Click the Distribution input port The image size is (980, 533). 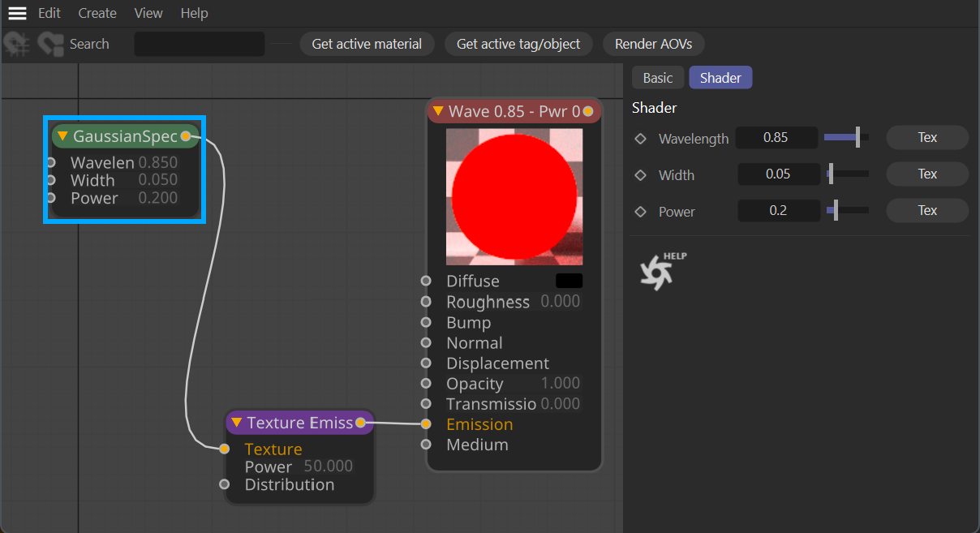225,484
